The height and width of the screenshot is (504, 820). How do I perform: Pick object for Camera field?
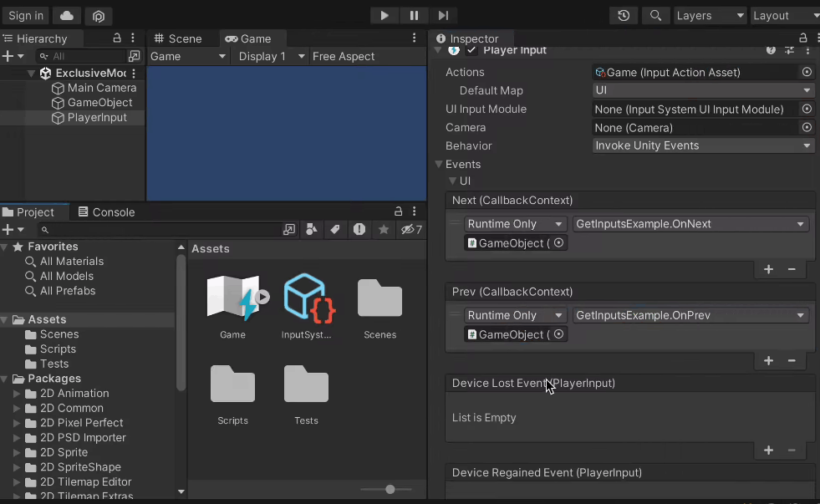[x=807, y=127]
